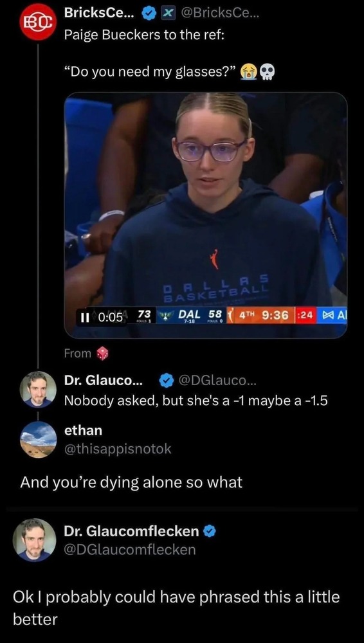Open the Paige Bueckers video thumbnail
This screenshot has height=643, width=364.
point(206,215)
